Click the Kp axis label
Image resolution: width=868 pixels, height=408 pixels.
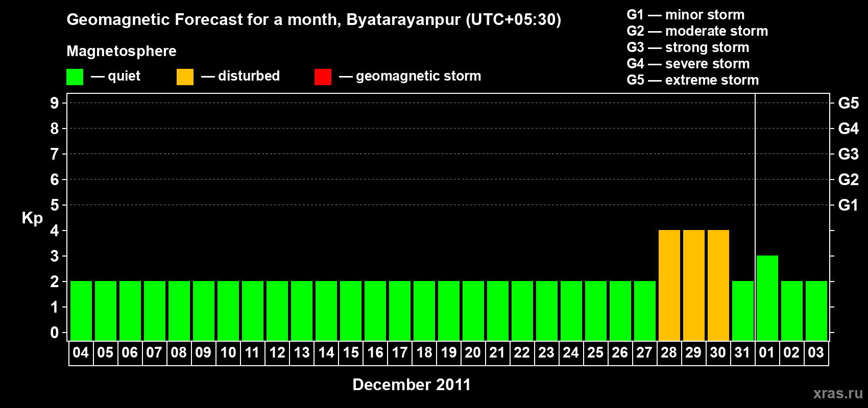tap(32, 218)
